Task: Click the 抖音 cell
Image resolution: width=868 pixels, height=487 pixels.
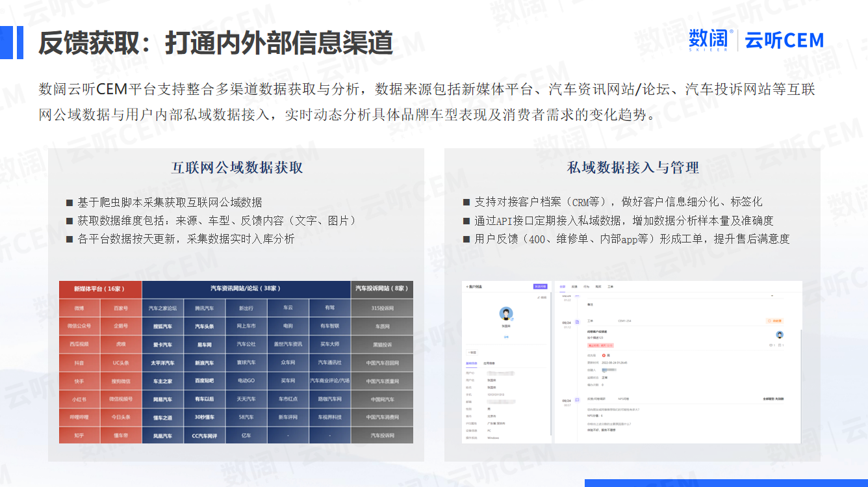Action: click(80, 362)
